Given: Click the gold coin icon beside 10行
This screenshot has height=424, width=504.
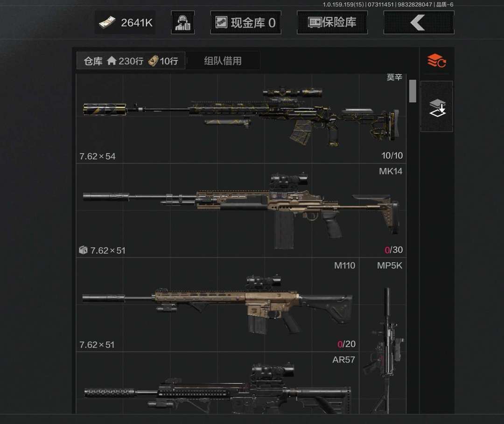Looking at the screenshot, I should tap(154, 60).
